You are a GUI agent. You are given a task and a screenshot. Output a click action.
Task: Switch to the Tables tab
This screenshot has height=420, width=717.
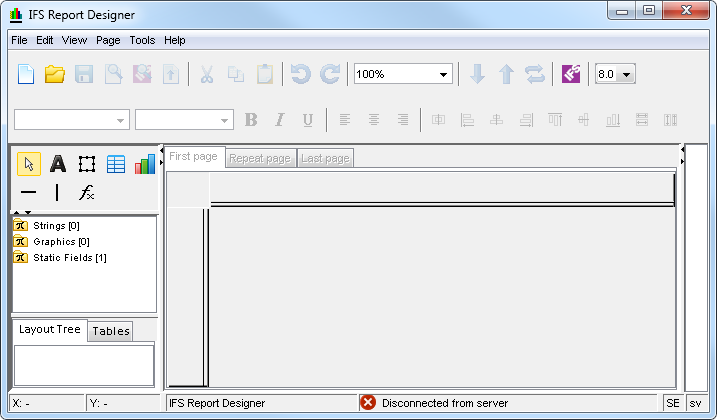pos(111,331)
